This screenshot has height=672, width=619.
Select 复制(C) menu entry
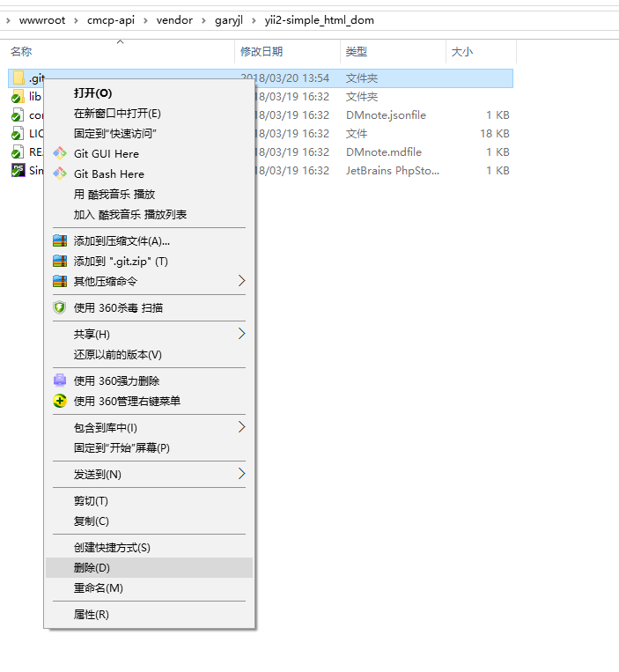tap(149, 521)
